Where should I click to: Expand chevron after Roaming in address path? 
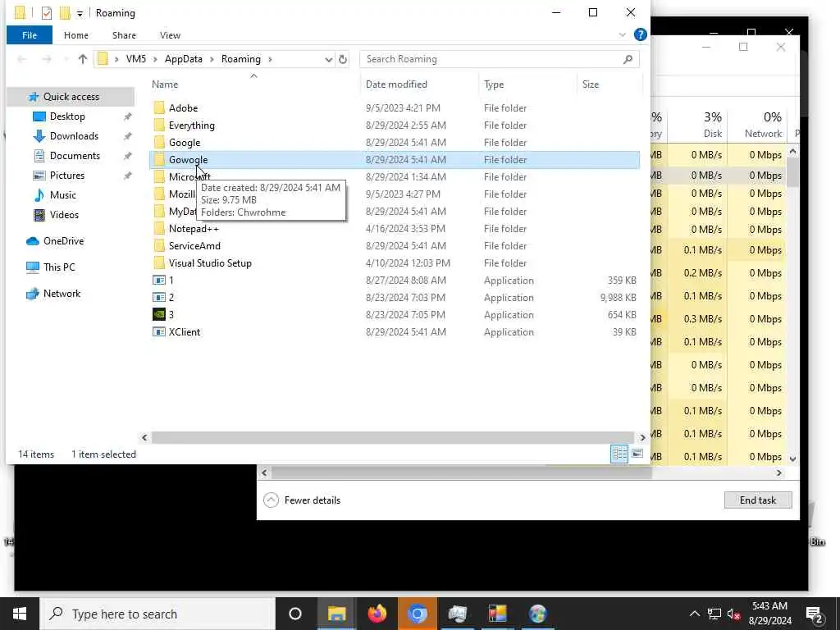pos(270,59)
